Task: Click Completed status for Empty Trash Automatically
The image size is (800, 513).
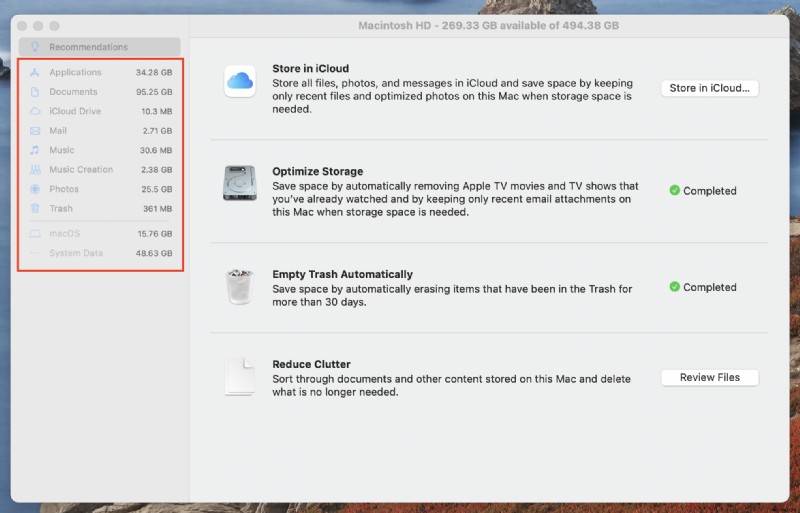Action: click(x=710, y=287)
